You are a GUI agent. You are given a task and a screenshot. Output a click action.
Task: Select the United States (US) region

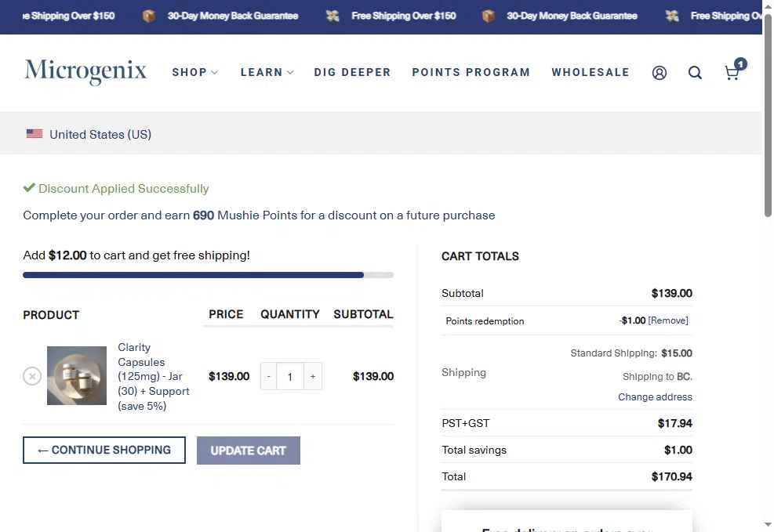pyautogui.click(x=100, y=134)
